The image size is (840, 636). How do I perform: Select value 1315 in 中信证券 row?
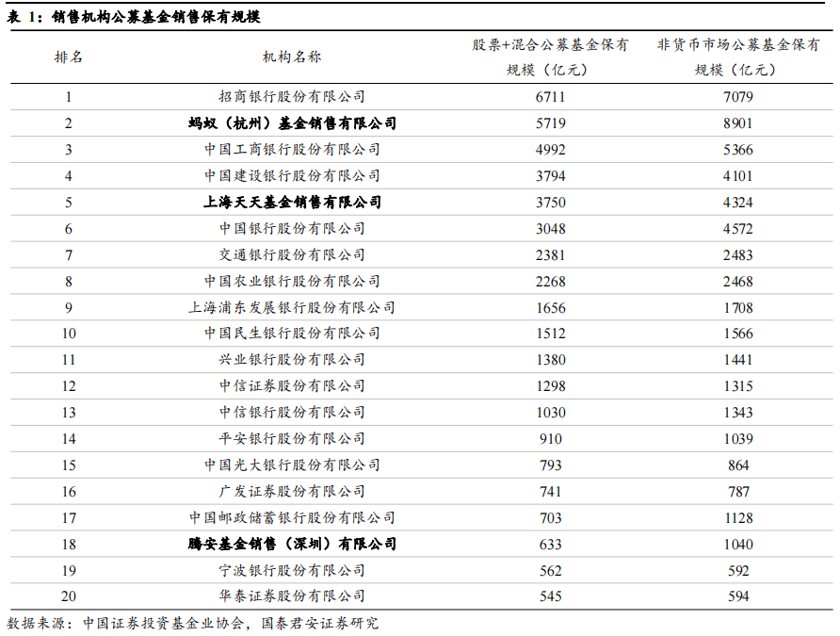click(x=738, y=386)
